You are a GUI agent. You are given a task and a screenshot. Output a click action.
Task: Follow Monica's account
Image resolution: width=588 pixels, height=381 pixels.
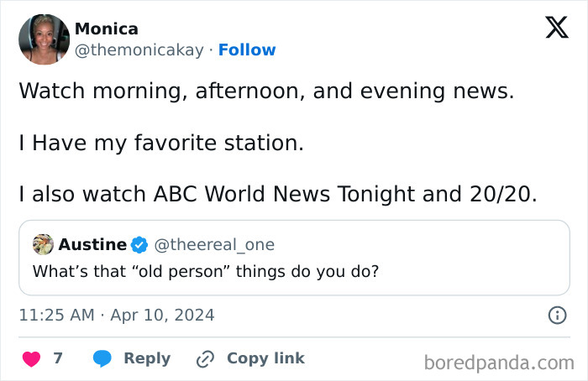(247, 50)
